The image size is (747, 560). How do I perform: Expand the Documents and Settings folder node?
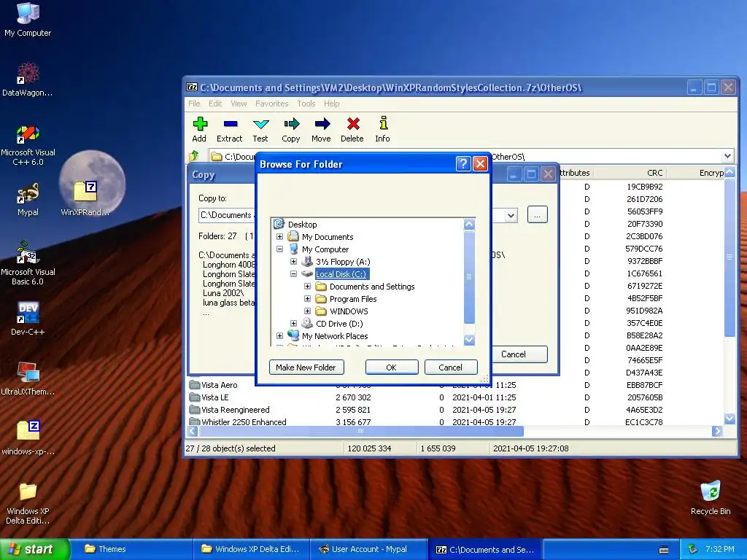307,286
